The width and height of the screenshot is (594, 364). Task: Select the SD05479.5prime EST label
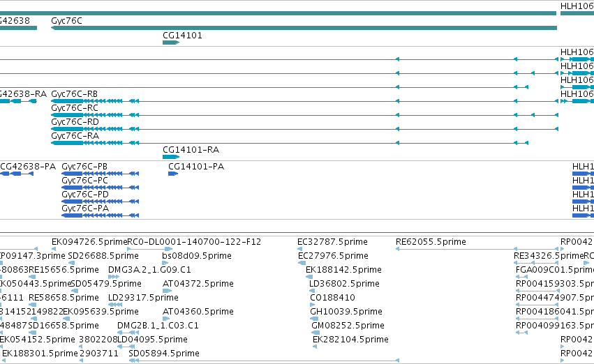point(106,284)
